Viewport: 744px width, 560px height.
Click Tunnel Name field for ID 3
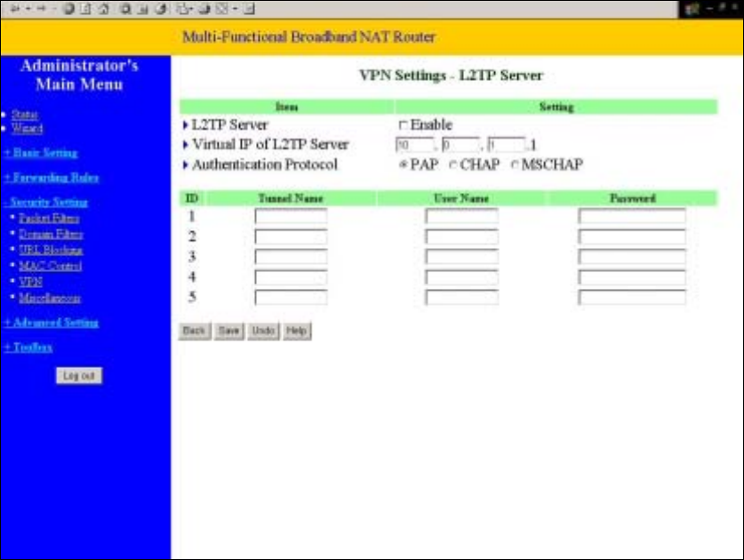click(291, 257)
